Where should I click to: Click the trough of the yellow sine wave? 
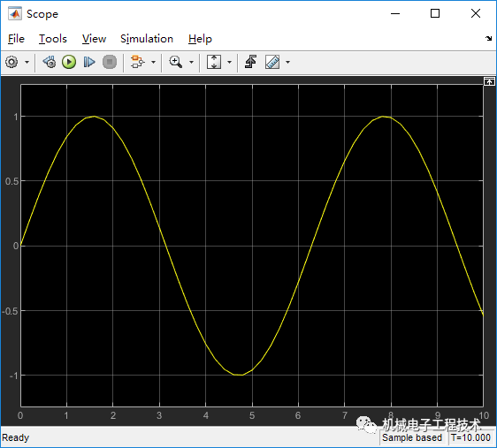tap(239, 375)
